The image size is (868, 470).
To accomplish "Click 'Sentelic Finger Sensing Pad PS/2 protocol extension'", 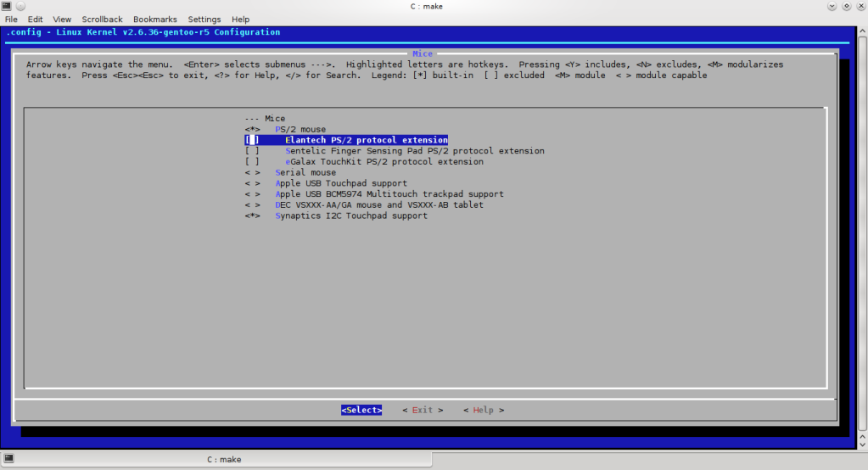I will [415, 151].
